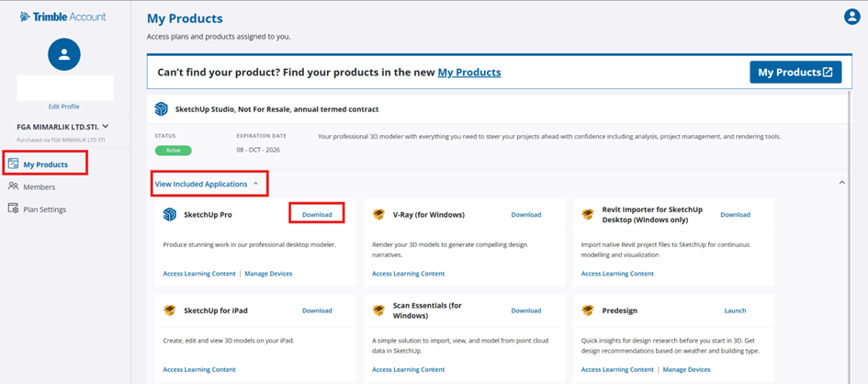
Task: Collapse the plan panel using right chevron
Action: pos(842,184)
